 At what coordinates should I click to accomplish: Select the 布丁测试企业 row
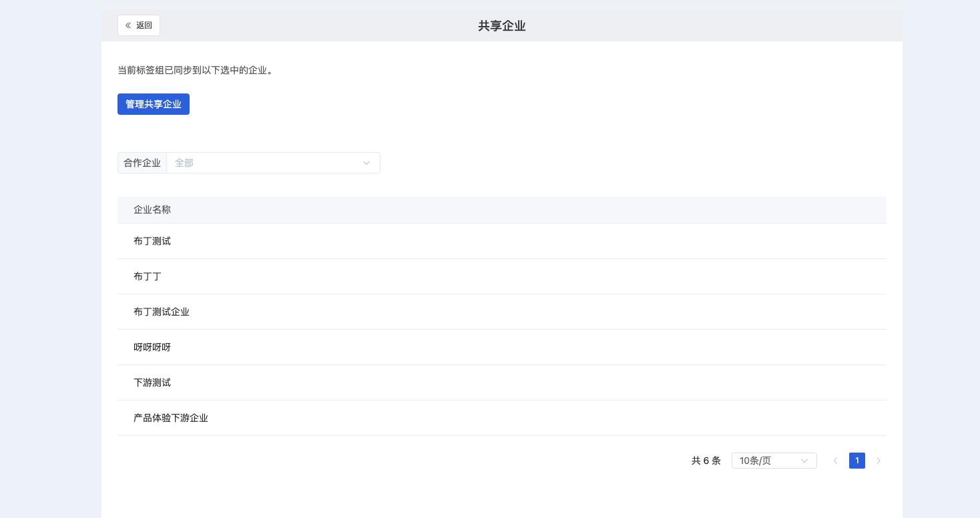(502, 312)
